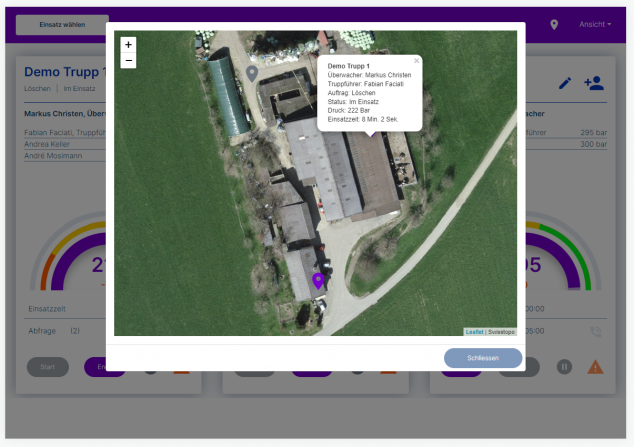Select the purple Demo Trupp map marker
Image resolution: width=634 pixels, height=447 pixels.
coord(318,281)
